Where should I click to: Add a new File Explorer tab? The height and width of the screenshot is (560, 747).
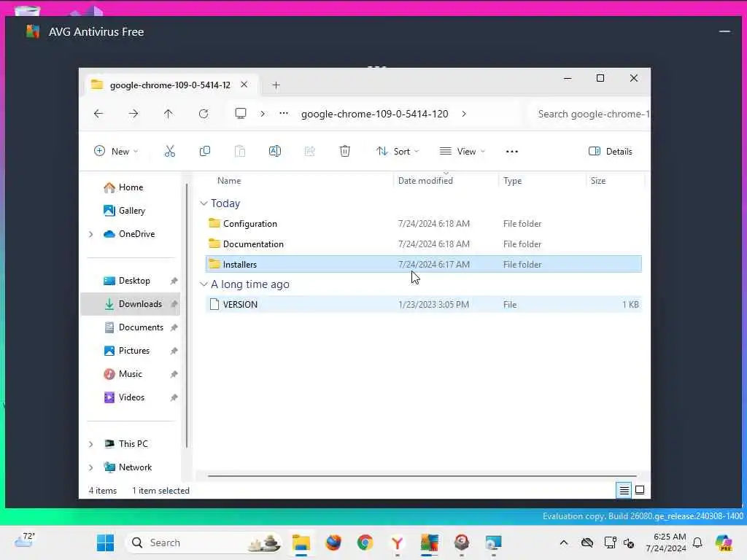point(276,85)
